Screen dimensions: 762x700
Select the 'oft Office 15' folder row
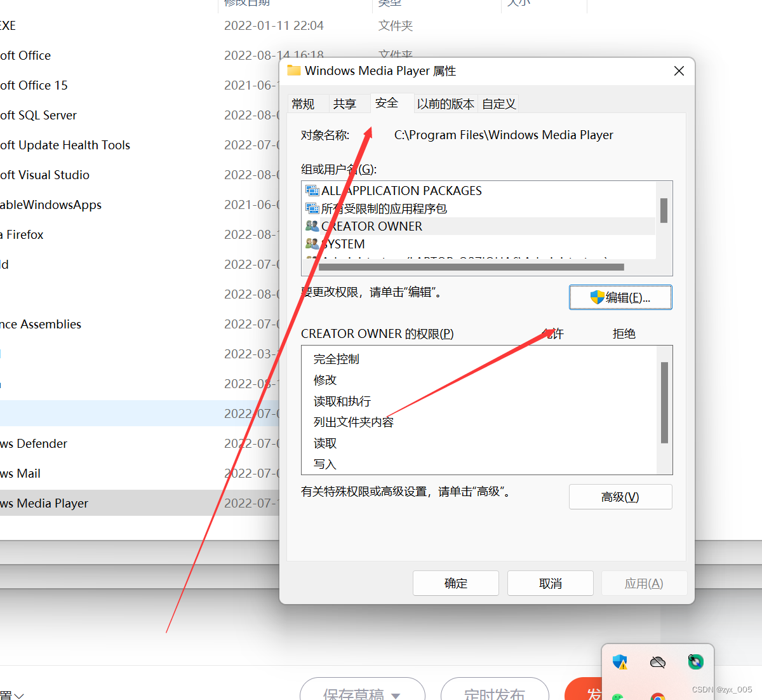[140, 85]
